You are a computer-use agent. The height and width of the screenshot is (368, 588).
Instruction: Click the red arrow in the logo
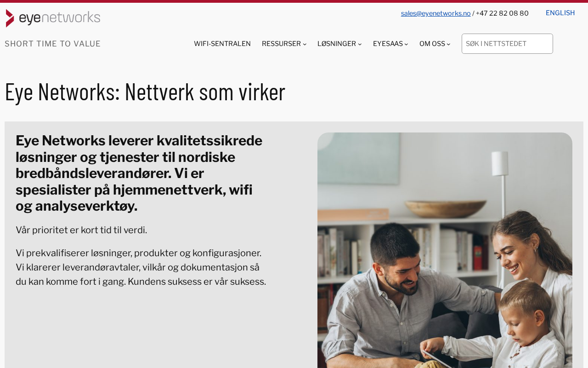pos(10,18)
